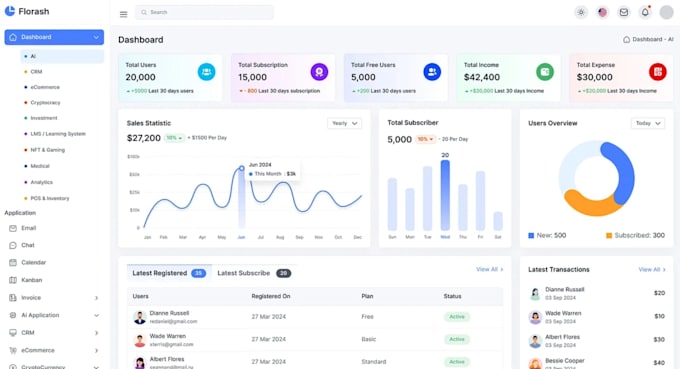This screenshot has width=680, height=369.
Task: Click the Kanban icon in sidebar
Action: 13,280
